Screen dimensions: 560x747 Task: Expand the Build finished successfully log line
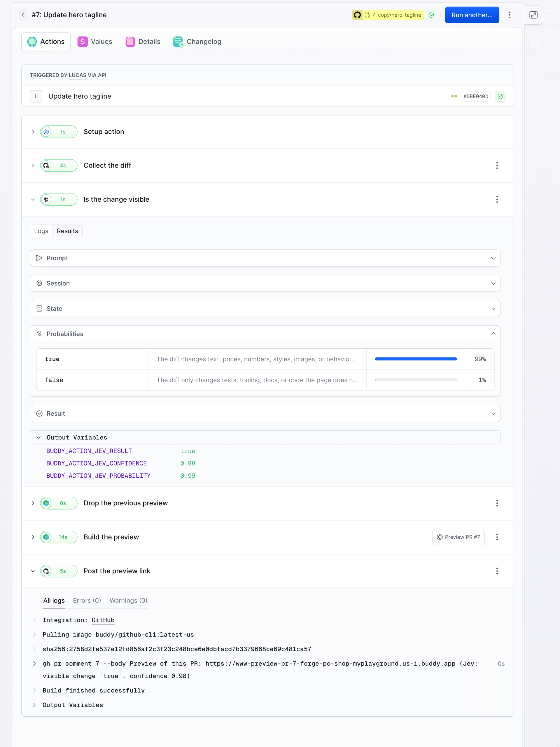[34, 691]
